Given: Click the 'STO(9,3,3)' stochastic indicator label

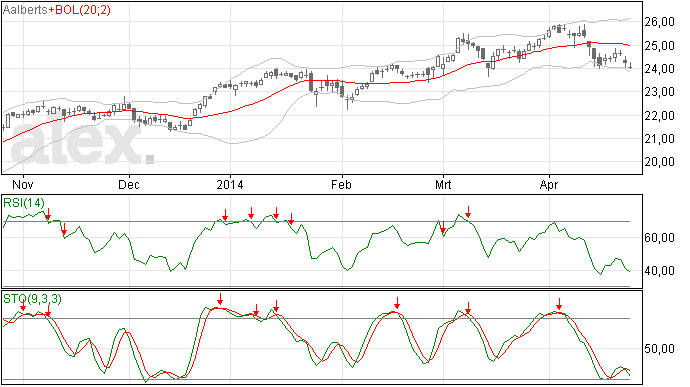Looking at the screenshot, I should coord(33,299).
